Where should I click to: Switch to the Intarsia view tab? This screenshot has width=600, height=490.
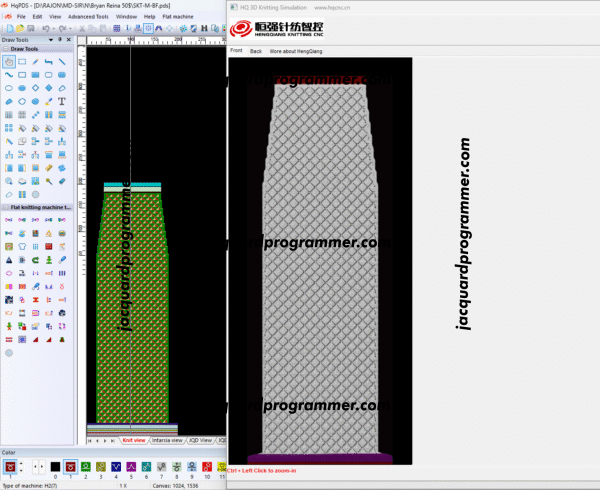pyautogui.click(x=166, y=440)
